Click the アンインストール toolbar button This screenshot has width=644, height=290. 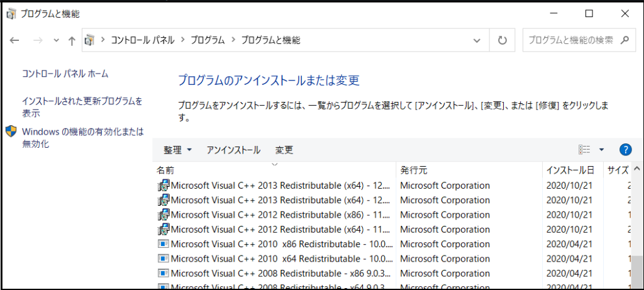coord(233,150)
